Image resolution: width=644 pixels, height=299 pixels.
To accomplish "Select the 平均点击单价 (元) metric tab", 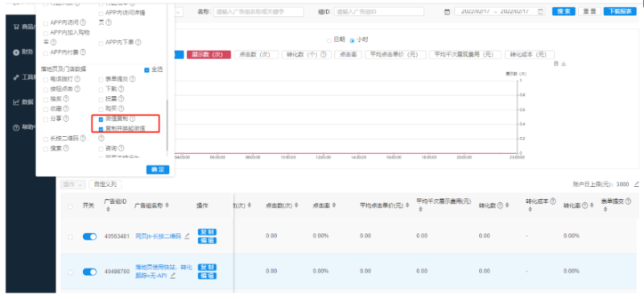I will 395,55.
